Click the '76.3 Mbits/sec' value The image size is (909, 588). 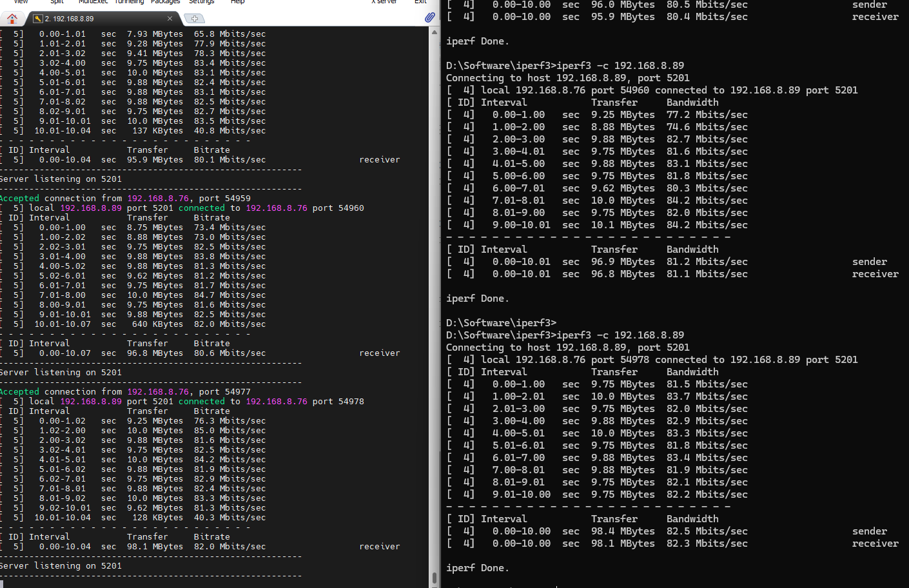230,420
